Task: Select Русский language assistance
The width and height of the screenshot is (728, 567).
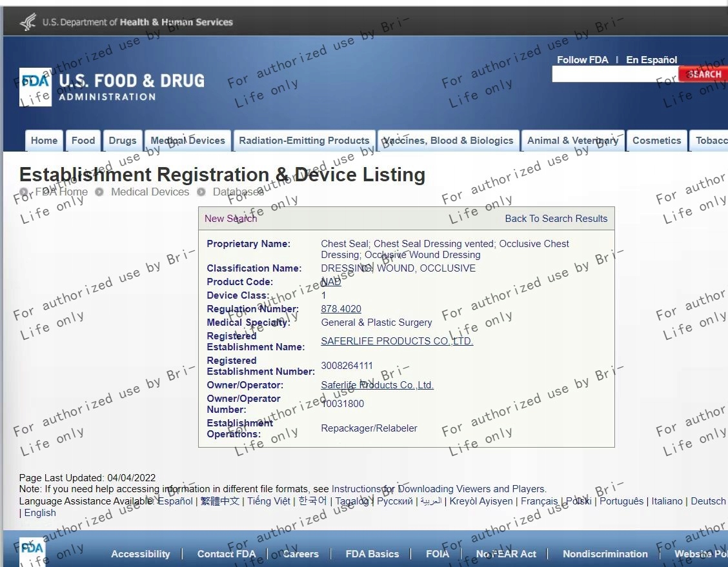Action: click(394, 501)
